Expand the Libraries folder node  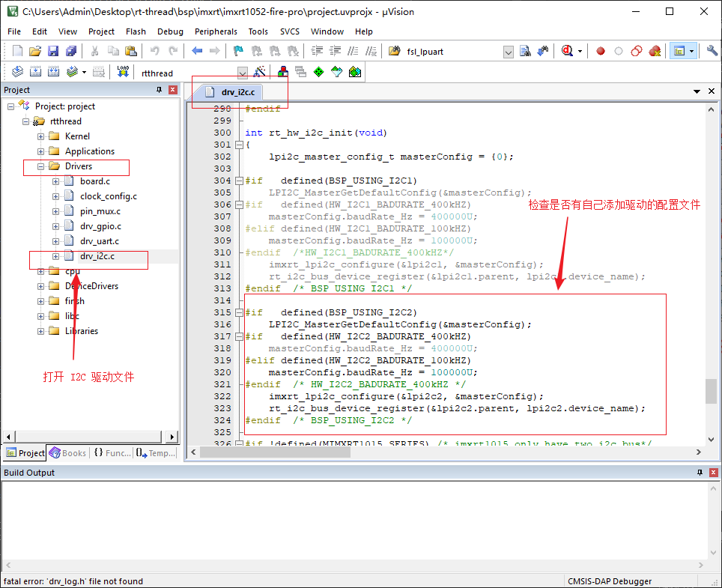(41, 331)
